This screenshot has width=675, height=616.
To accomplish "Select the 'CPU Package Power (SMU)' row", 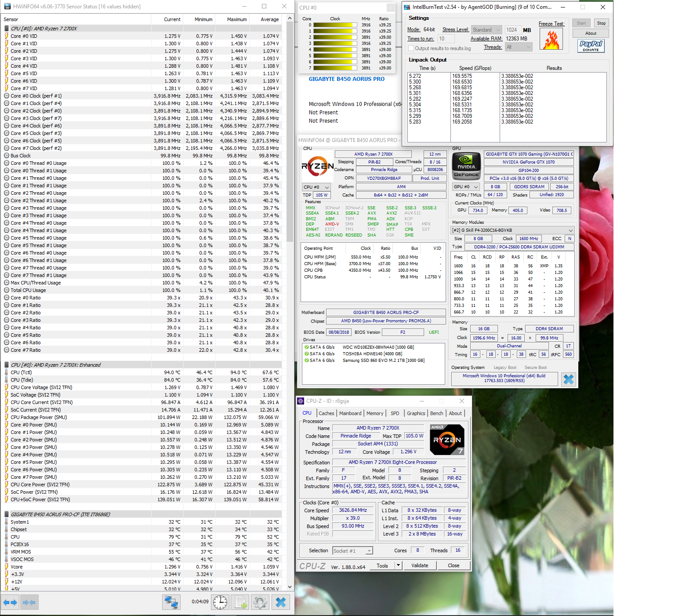I will click(142, 417).
